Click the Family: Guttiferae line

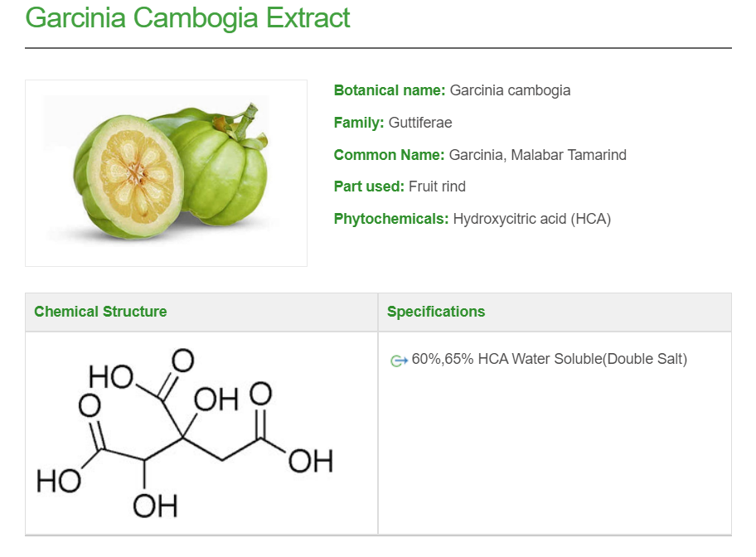pos(392,123)
